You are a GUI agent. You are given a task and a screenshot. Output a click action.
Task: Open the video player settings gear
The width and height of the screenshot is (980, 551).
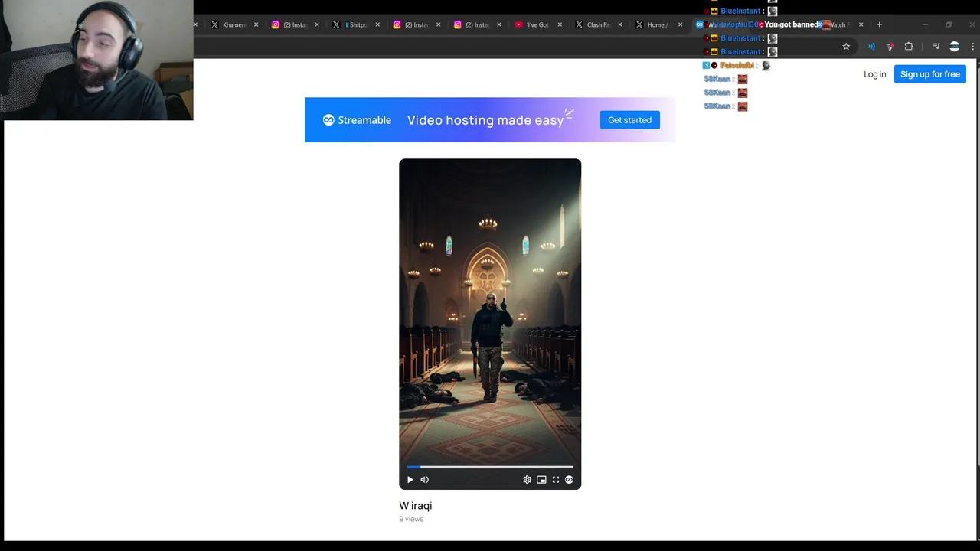pos(527,480)
